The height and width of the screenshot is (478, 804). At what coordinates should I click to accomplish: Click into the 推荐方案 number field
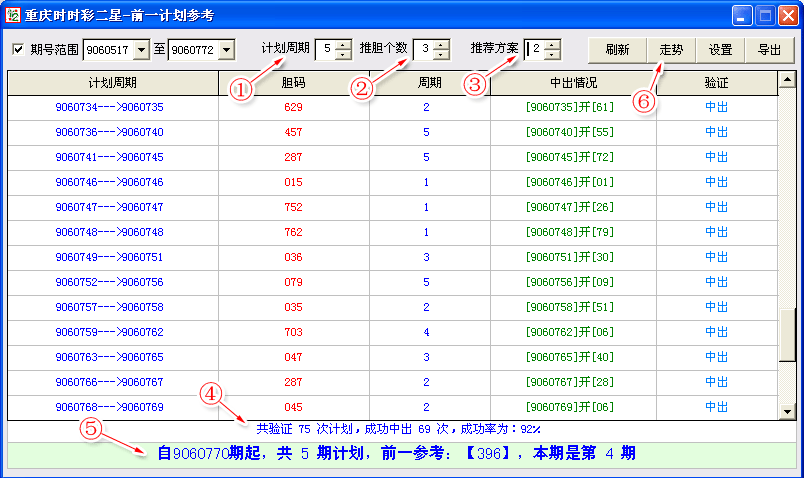click(x=535, y=49)
